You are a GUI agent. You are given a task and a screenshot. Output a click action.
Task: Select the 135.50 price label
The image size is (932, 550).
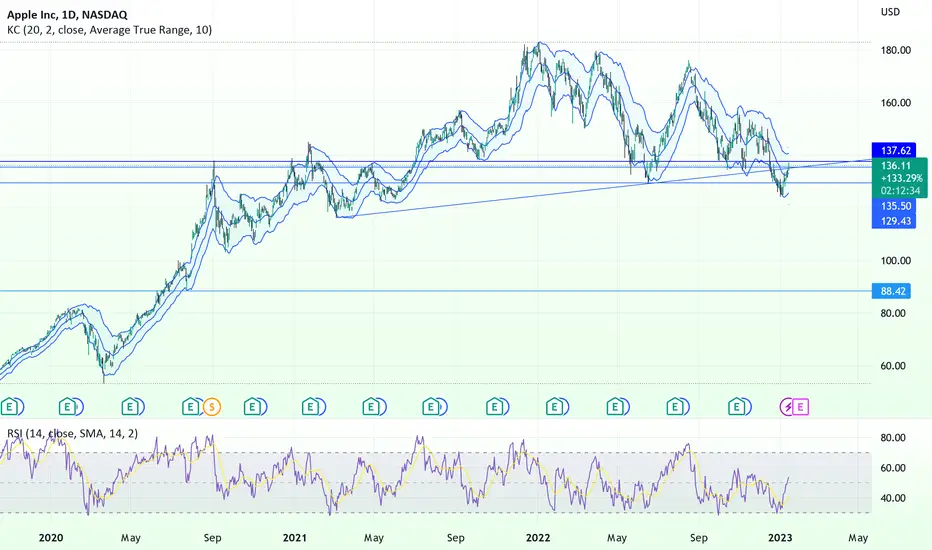[x=894, y=206]
